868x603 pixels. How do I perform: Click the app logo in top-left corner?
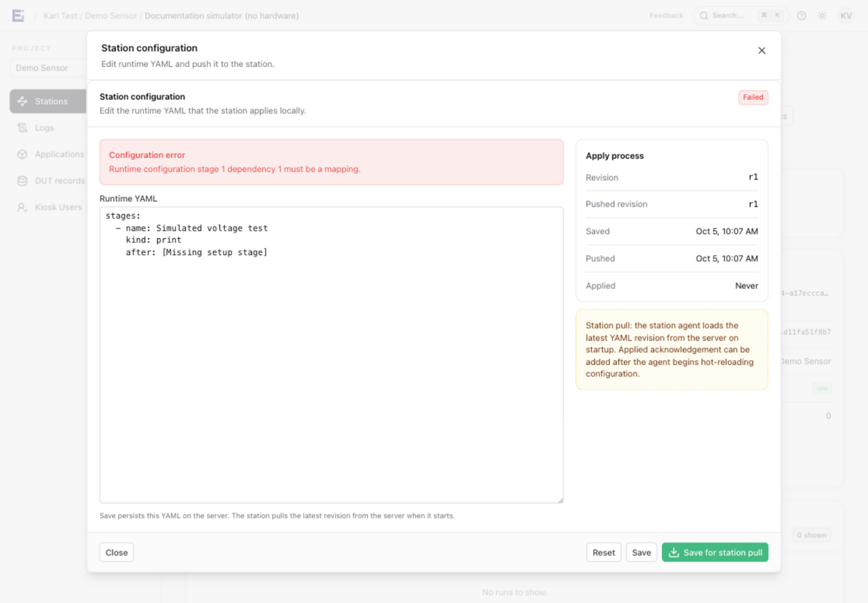(18, 16)
